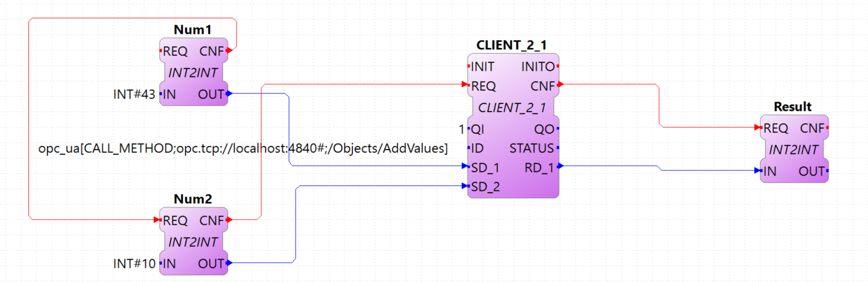868x282 pixels.
Task: Click the REQ event input of Num2
Action: pyautogui.click(x=175, y=220)
